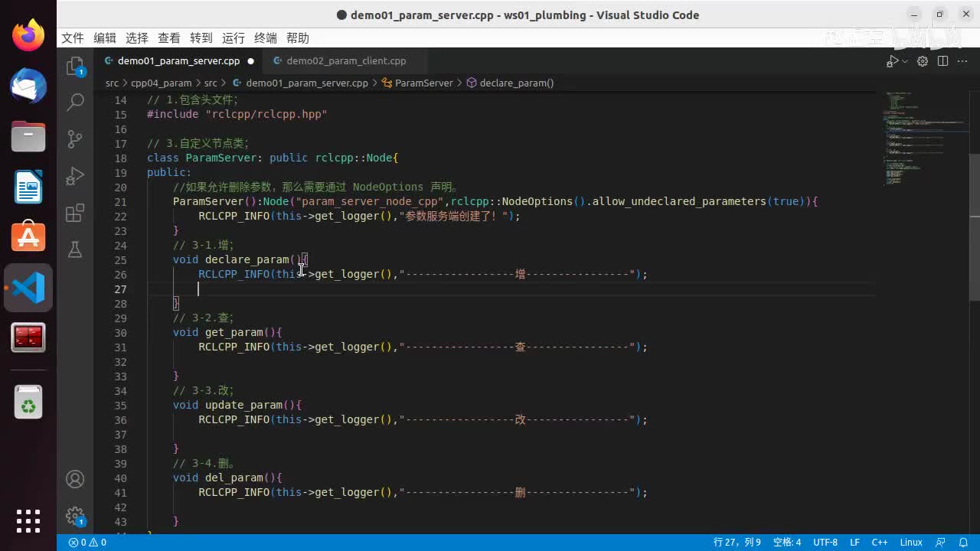Click the Accounts icon in activity bar

pos(75,479)
